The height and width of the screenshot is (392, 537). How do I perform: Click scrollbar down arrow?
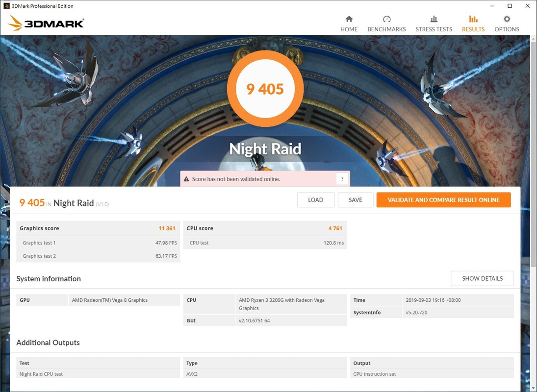tap(533, 388)
